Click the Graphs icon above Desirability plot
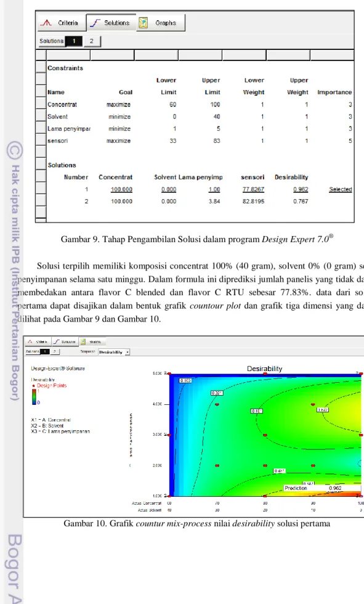The image size is (364, 604). point(83,341)
